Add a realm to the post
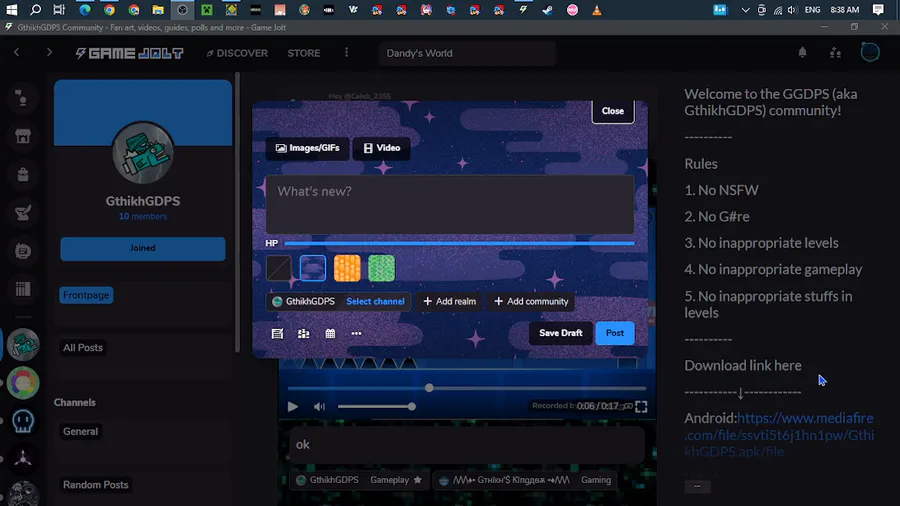 coord(449,301)
